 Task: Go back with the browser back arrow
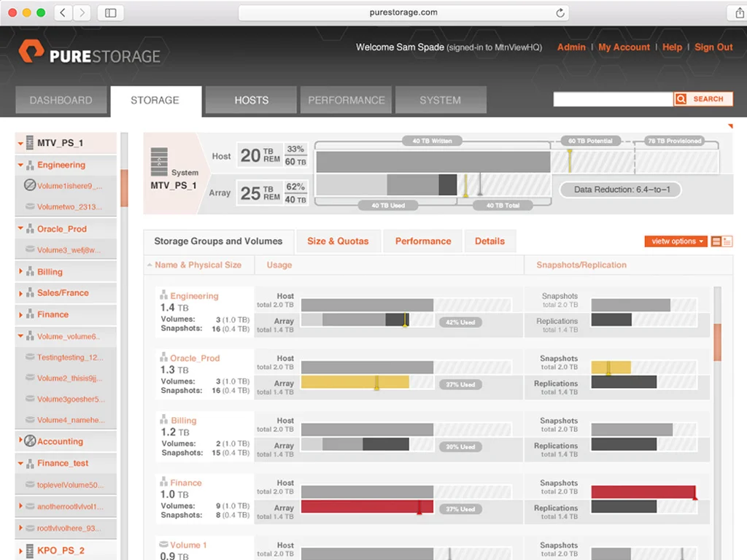pyautogui.click(x=63, y=13)
